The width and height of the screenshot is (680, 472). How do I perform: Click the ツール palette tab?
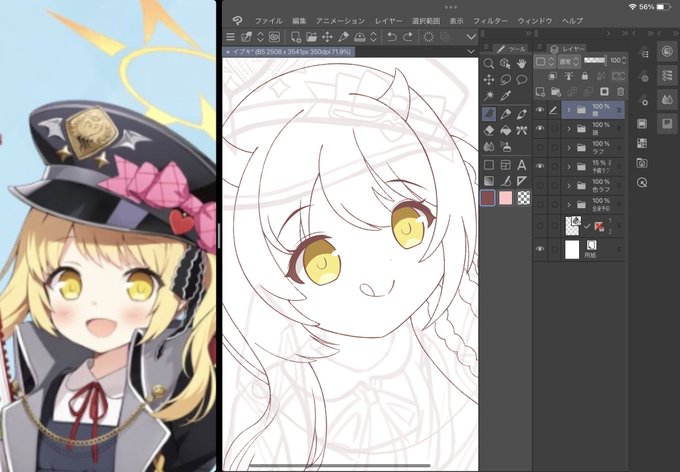512,49
